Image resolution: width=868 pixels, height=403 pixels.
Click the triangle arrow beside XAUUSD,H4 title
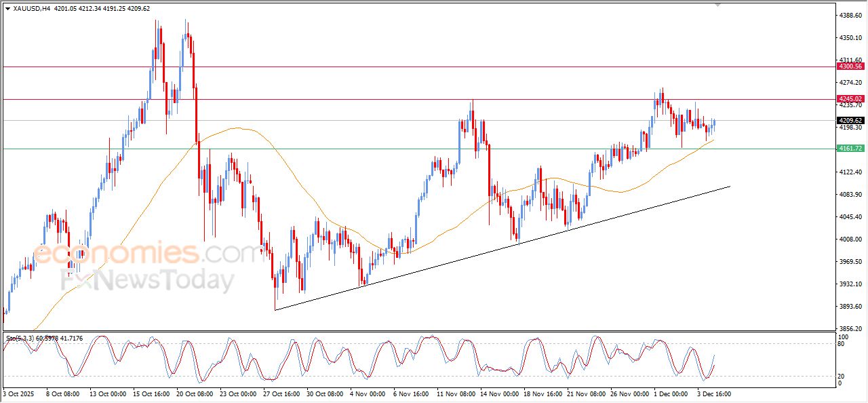[7, 9]
